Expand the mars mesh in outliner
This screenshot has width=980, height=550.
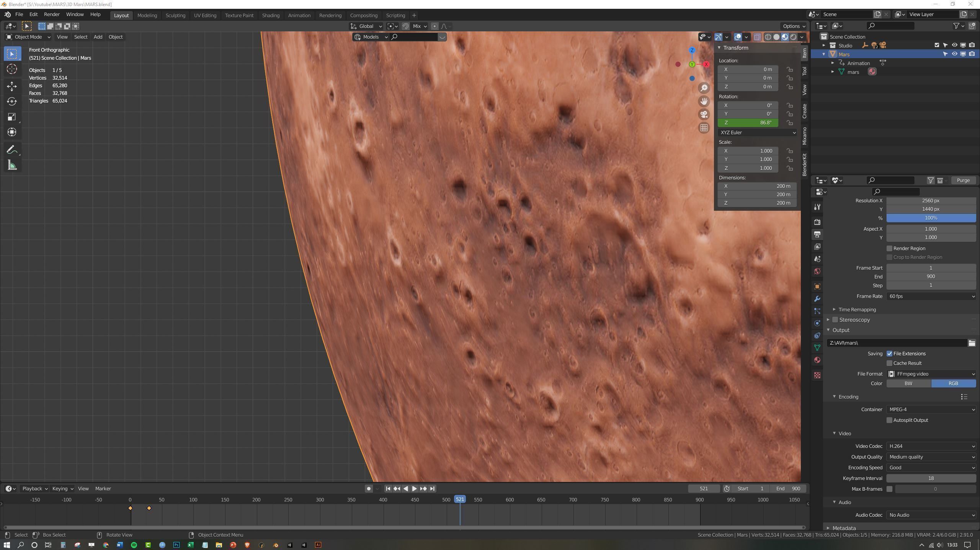coord(833,72)
